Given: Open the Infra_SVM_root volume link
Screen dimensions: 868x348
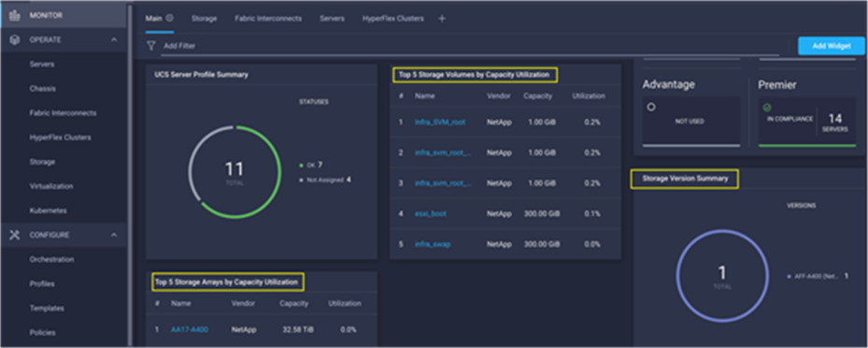Looking at the screenshot, I should pyautogui.click(x=440, y=123).
